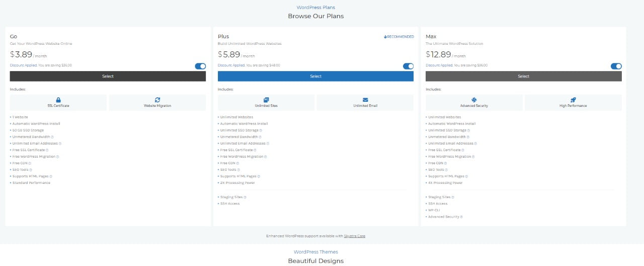Image resolution: width=644 pixels, height=266 pixels.
Task: Open info icon beside Go Unmetered Bandwidth
Action: click(x=52, y=137)
